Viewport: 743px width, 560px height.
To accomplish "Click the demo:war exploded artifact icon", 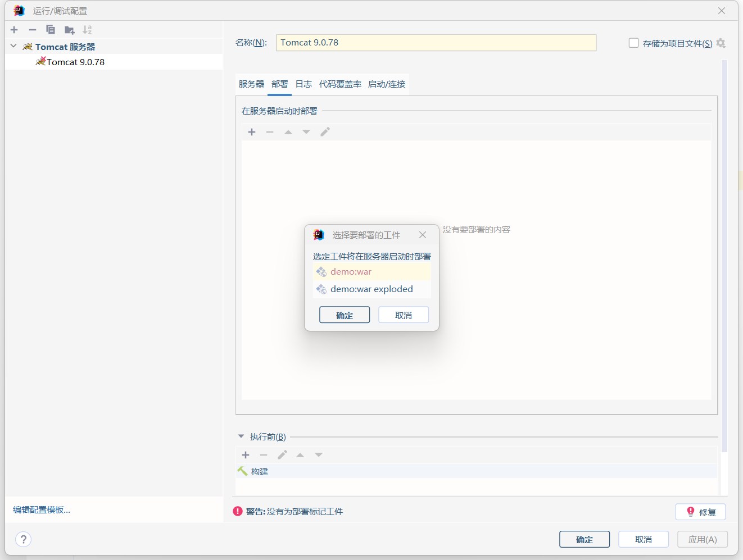I will pos(321,289).
